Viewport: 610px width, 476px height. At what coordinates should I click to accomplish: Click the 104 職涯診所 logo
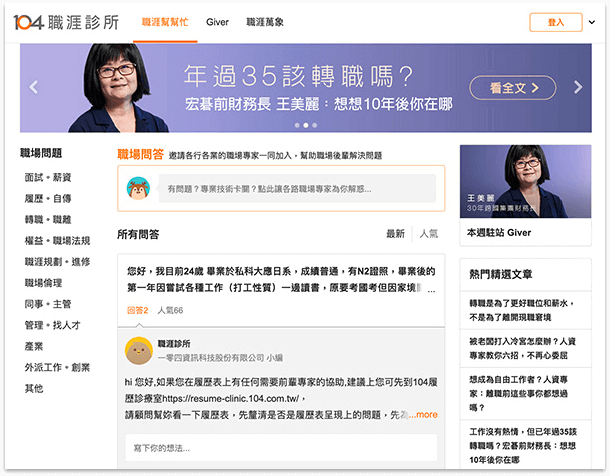click(66, 23)
